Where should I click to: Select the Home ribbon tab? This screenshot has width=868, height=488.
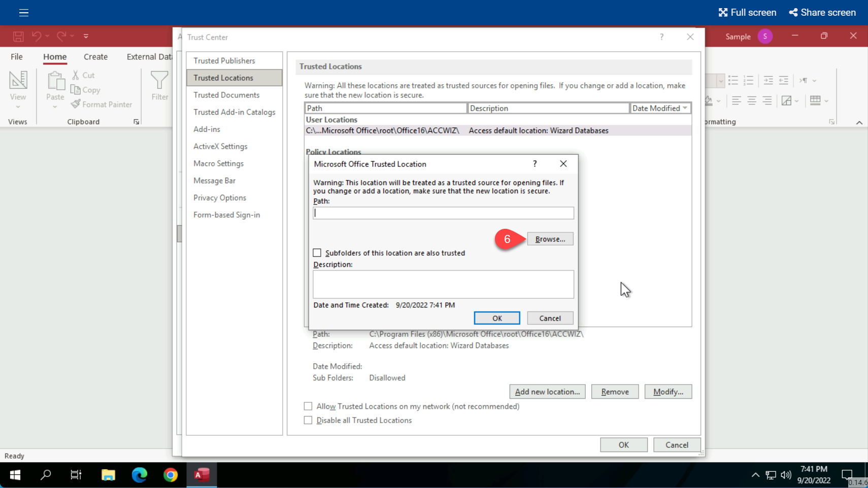pos(55,57)
